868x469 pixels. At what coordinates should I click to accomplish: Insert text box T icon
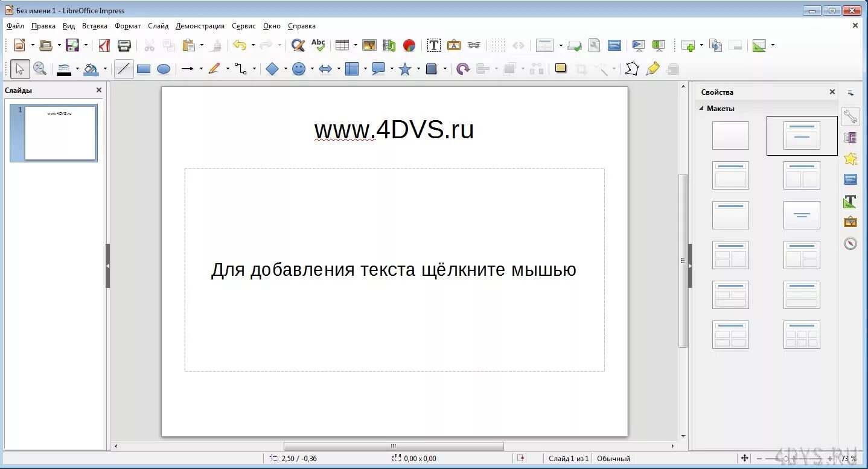[x=433, y=45]
